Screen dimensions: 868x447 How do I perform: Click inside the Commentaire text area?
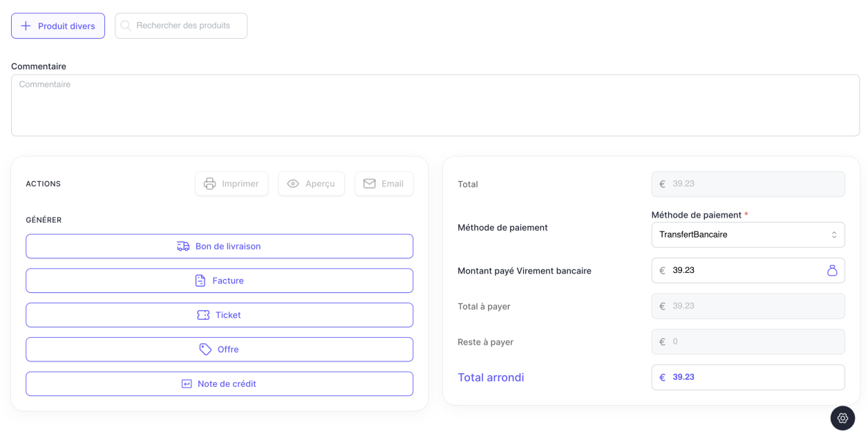click(434, 104)
